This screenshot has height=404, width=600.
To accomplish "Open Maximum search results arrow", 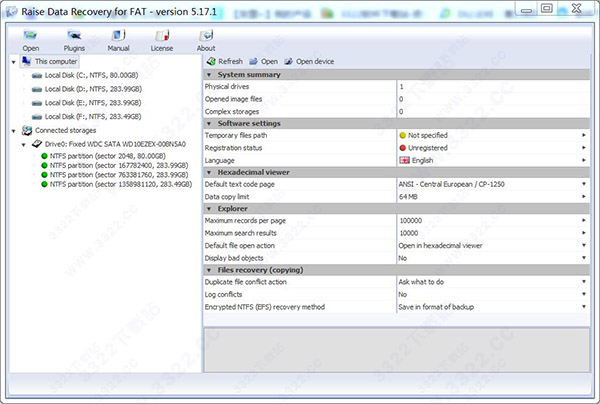I will click(584, 233).
